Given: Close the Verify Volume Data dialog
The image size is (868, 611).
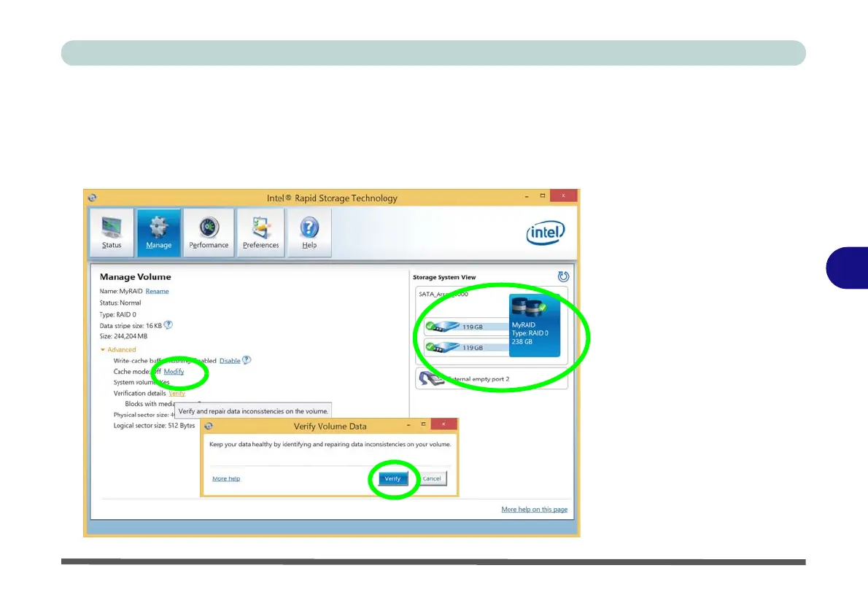Looking at the screenshot, I should (x=443, y=424).
